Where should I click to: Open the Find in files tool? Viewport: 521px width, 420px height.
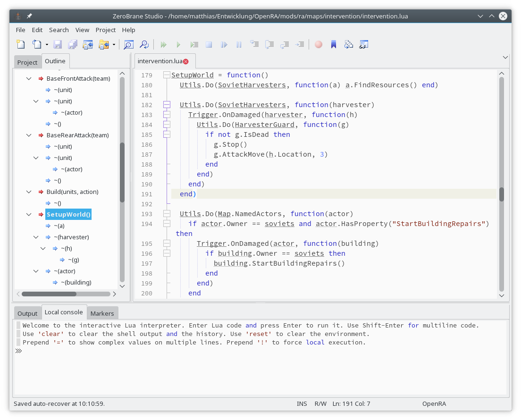point(144,44)
